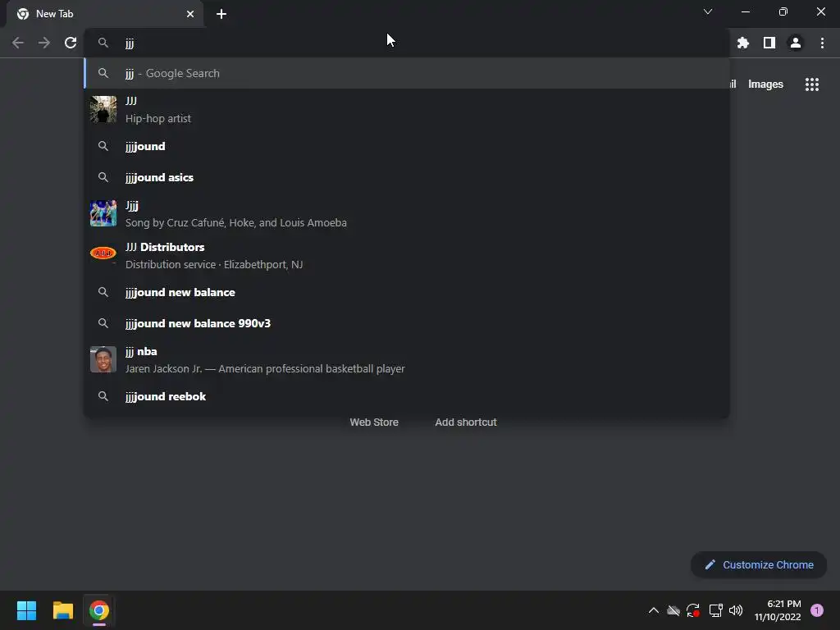Click Add shortcut

466,422
